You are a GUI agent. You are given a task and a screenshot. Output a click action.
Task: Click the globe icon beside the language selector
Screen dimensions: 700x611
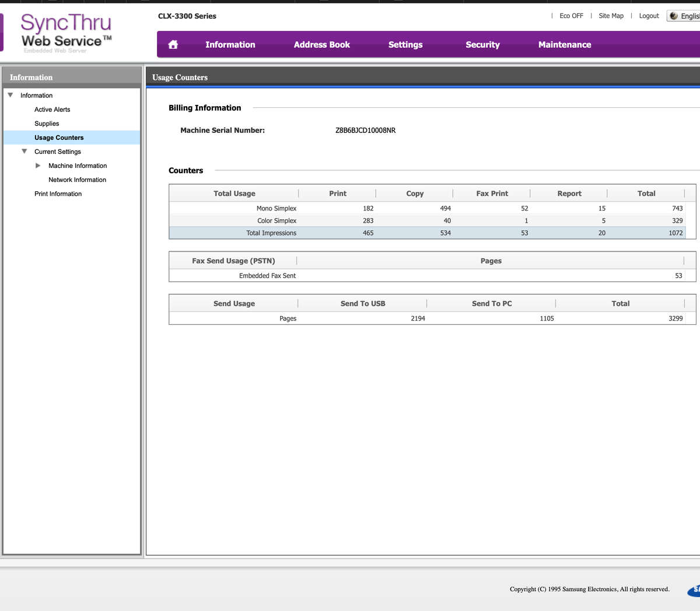tap(674, 16)
